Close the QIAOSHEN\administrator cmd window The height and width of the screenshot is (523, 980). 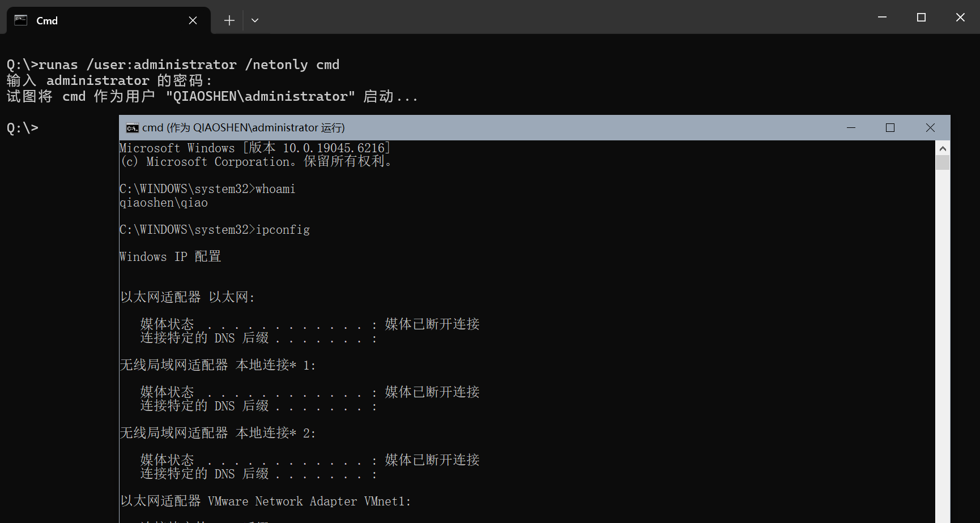click(930, 128)
